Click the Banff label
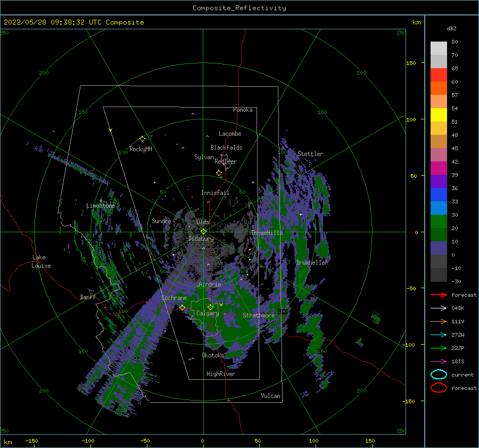 88,297
